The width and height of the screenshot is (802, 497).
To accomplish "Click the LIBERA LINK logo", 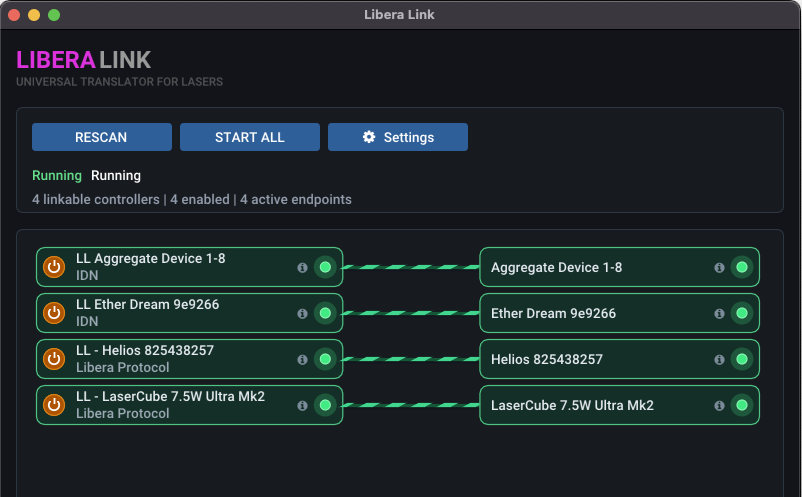I will pyautogui.click(x=83, y=60).
